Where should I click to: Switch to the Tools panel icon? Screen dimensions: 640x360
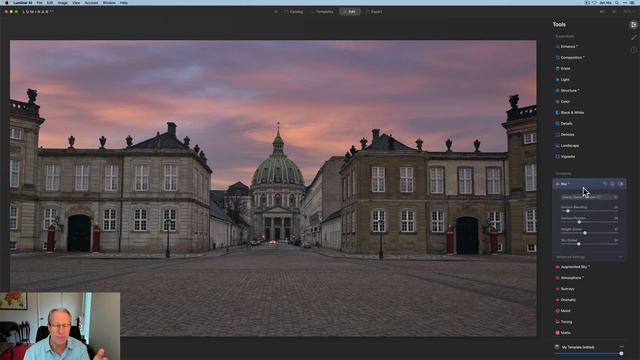point(633,25)
